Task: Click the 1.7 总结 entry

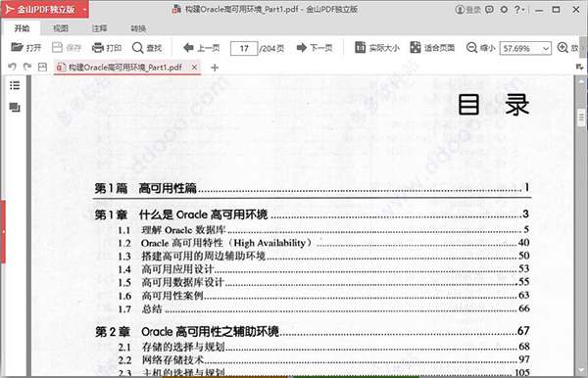Action: tap(323, 308)
